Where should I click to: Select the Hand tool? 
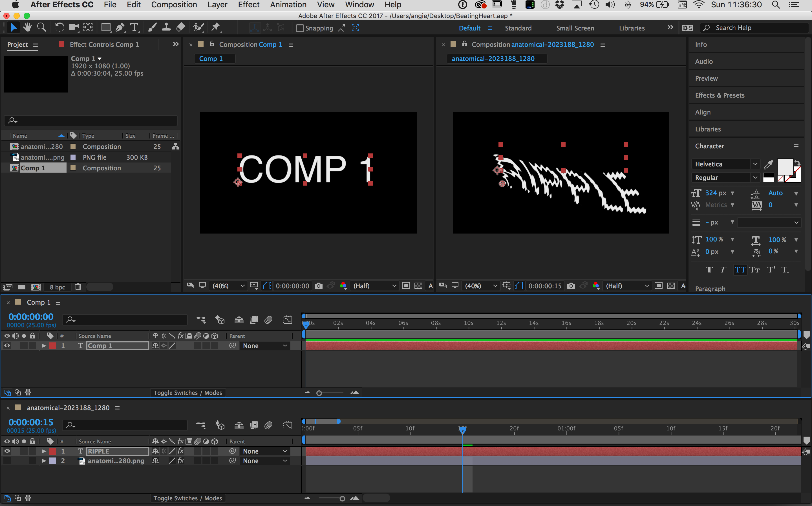pos(27,27)
